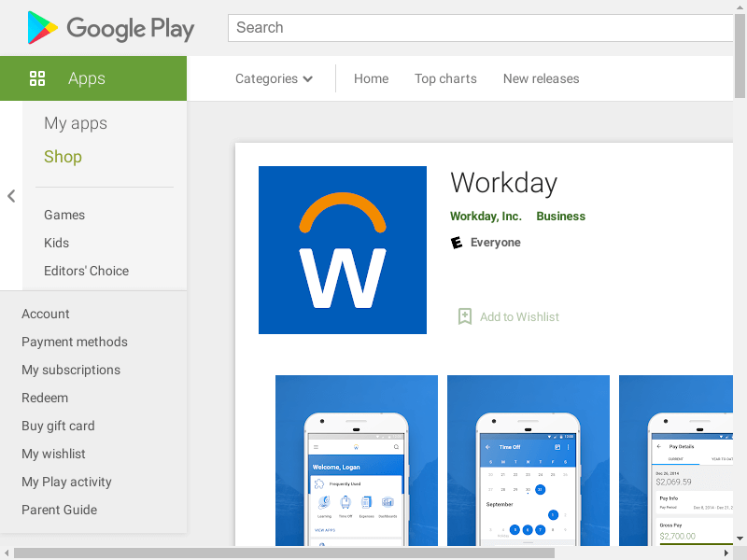This screenshot has height=560, width=747.
Task: Open My apps in sidebar
Action: (x=76, y=123)
